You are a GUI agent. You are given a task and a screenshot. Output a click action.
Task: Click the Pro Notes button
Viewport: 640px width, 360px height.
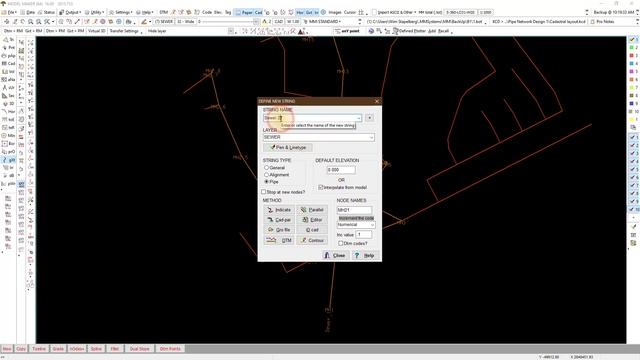pyautogui.click(x=602, y=21)
